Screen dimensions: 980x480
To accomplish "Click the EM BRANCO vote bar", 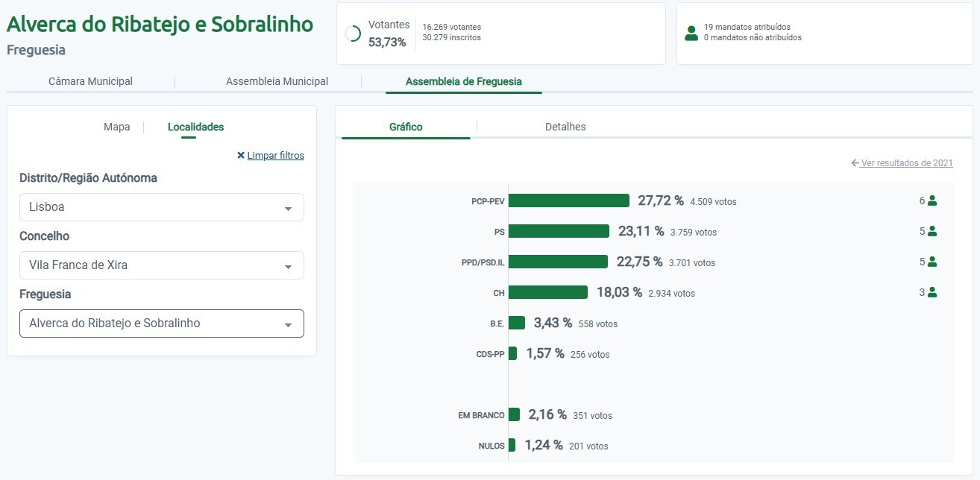I will pos(515,414).
